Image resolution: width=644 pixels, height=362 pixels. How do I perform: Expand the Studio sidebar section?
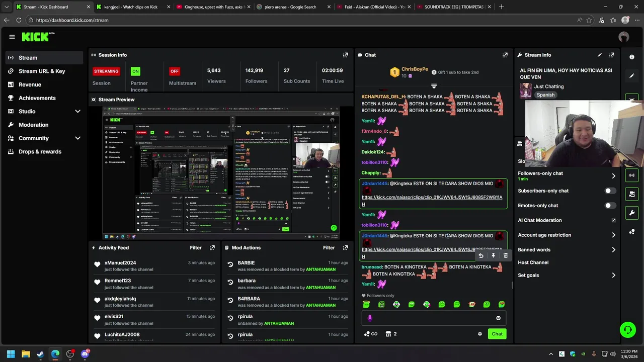(77, 111)
